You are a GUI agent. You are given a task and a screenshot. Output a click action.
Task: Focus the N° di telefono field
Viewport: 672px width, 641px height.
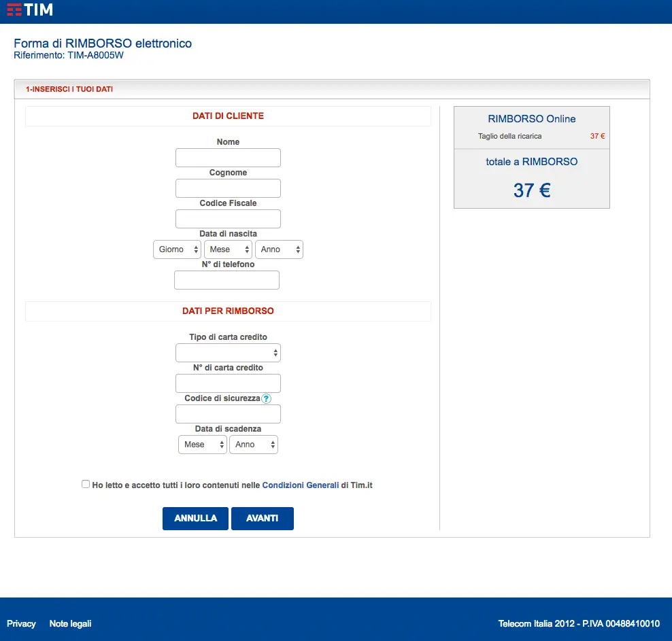click(x=226, y=280)
